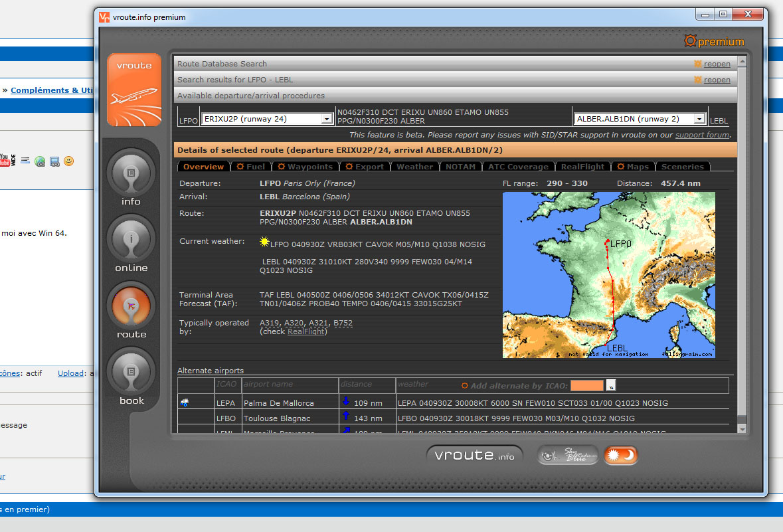This screenshot has height=532, width=783.
Task: Click the YouTube wide icon in forum toolbar
Action: 13,160
